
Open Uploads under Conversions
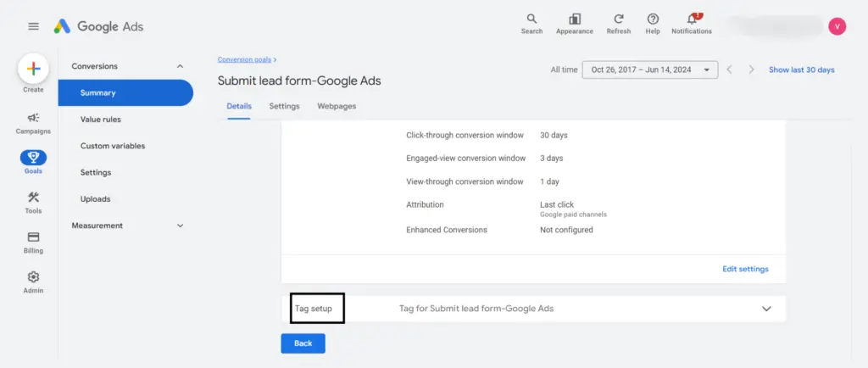tap(95, 199)
